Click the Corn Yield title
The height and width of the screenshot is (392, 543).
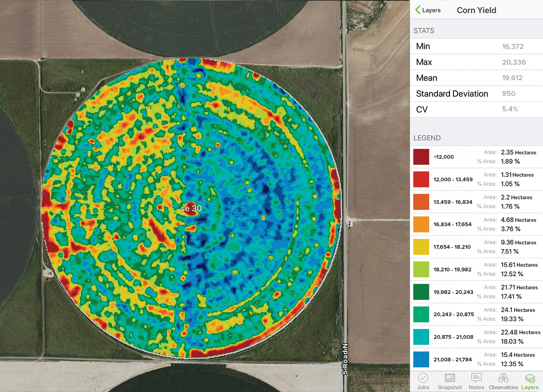pos(476,10)
